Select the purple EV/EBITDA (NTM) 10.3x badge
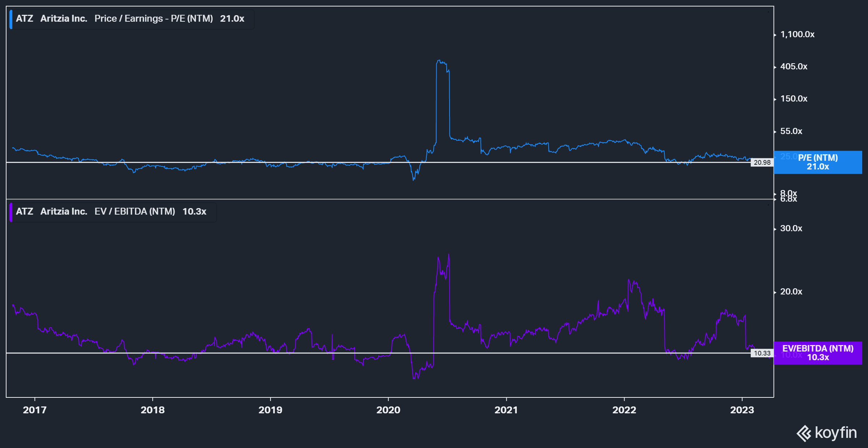This screenshot has width=868, height=448. tap(818, 353)
